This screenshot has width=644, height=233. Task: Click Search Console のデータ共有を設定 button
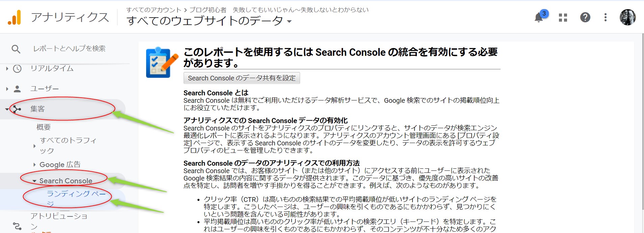(x=241, y=78)
